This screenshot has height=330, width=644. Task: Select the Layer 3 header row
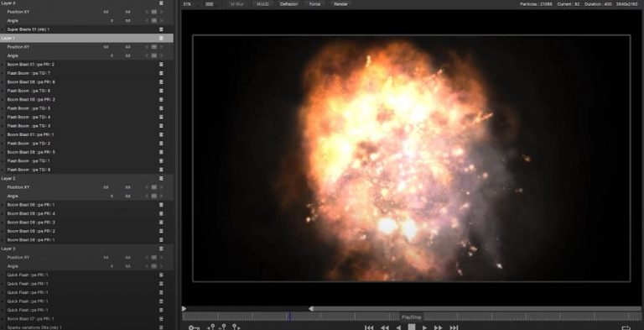tap(86, 249)
